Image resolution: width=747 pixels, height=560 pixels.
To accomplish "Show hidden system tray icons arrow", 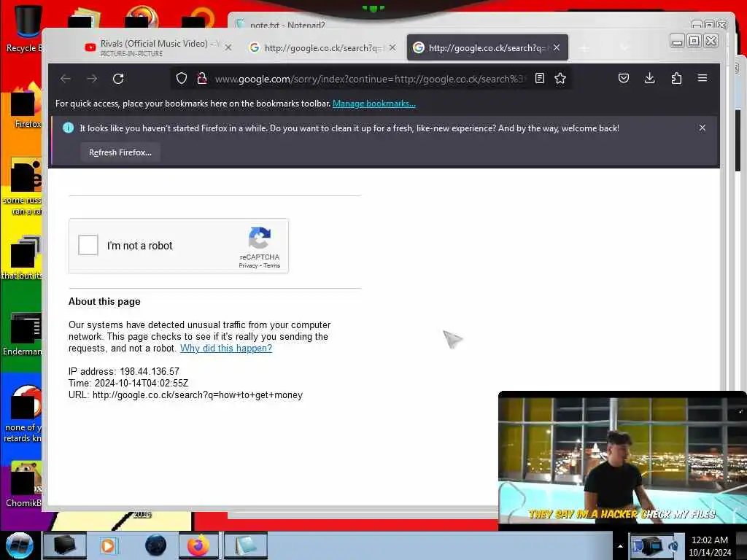I will pyautogui.click(x=620, y=546).
